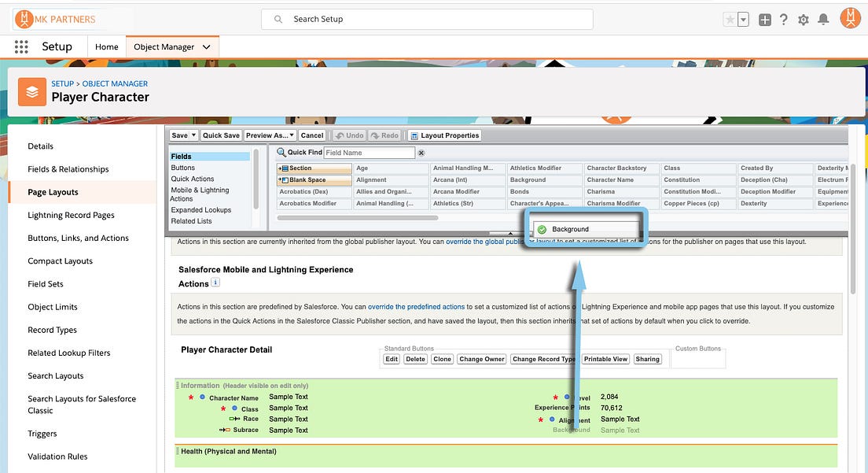The height and width of the screenshot is (473, 868).
Task: Click the Quick Find magnifier icon
Action: tap(281, 153)
